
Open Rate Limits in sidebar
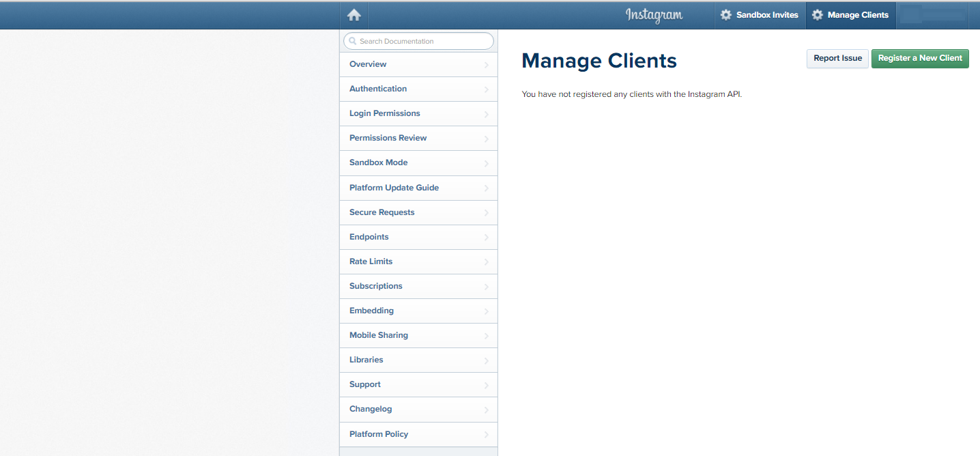pos(418,262)
